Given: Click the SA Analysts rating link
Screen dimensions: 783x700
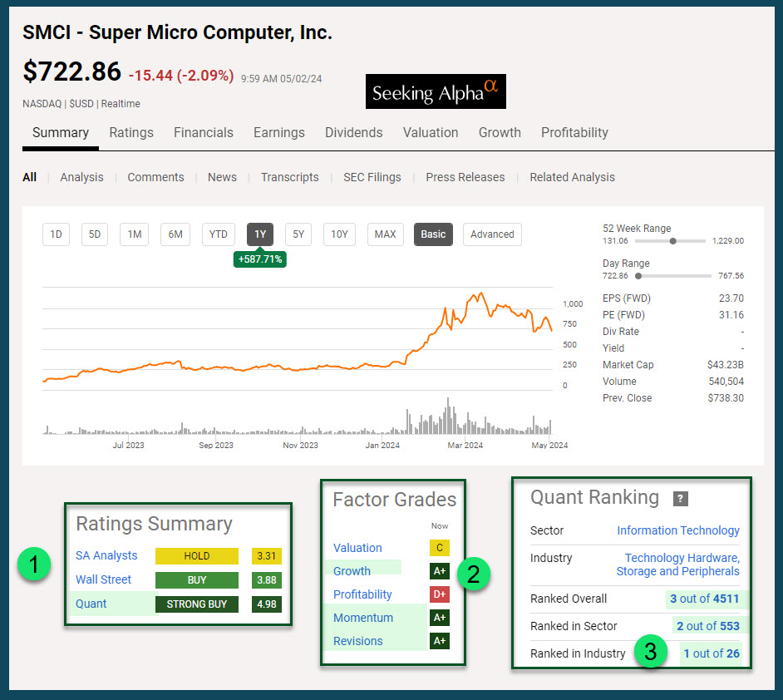Looking at the screenshot, I should click(x=106, y=555).
